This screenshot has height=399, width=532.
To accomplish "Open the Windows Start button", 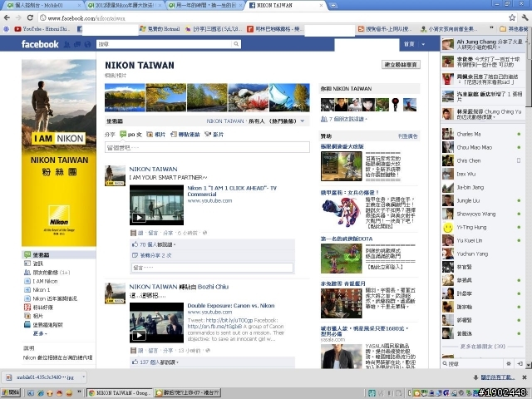I will click(x=11, y=393).
